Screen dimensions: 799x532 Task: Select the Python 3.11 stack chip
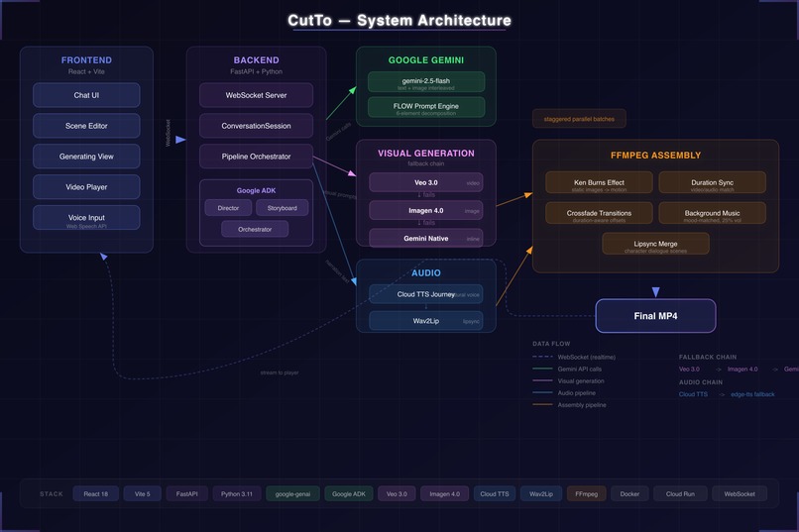(237, 493)
